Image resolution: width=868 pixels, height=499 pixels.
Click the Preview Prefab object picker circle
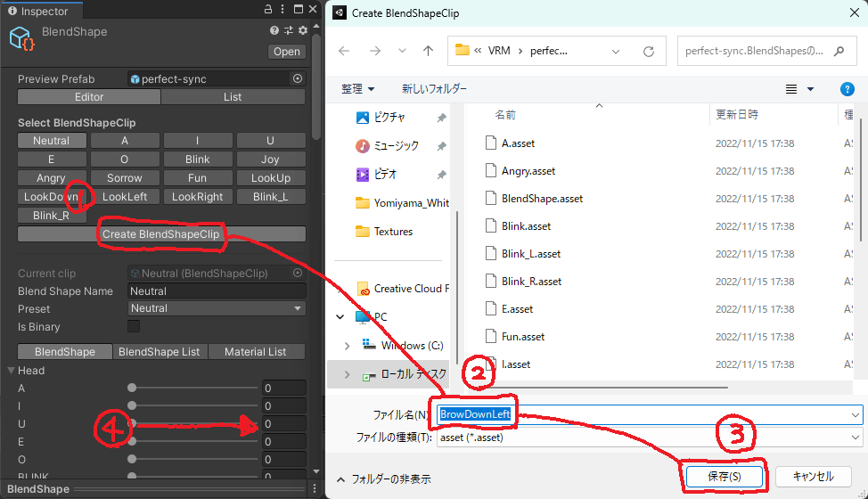(297, 79)
